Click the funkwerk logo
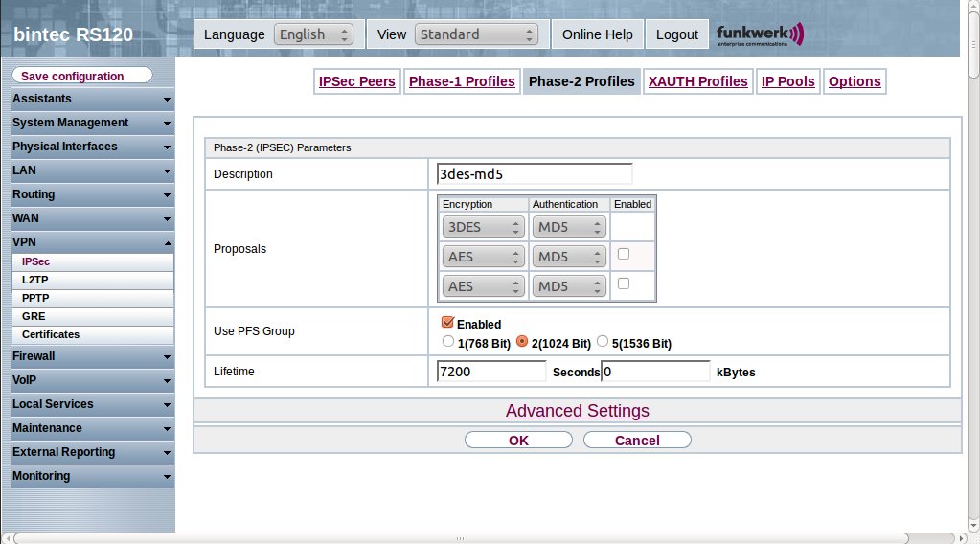Viewport: 980px width, 544px height. click(x=760, y=34)
